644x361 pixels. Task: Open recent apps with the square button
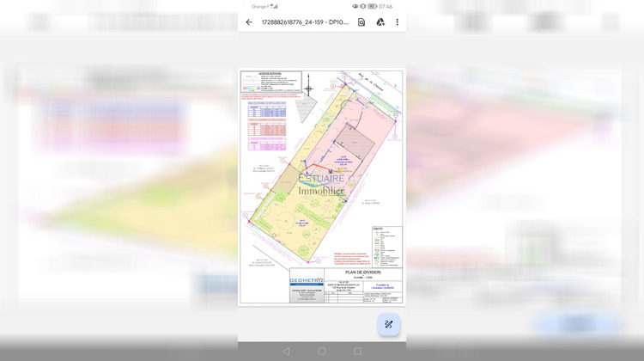coord(357,351)
